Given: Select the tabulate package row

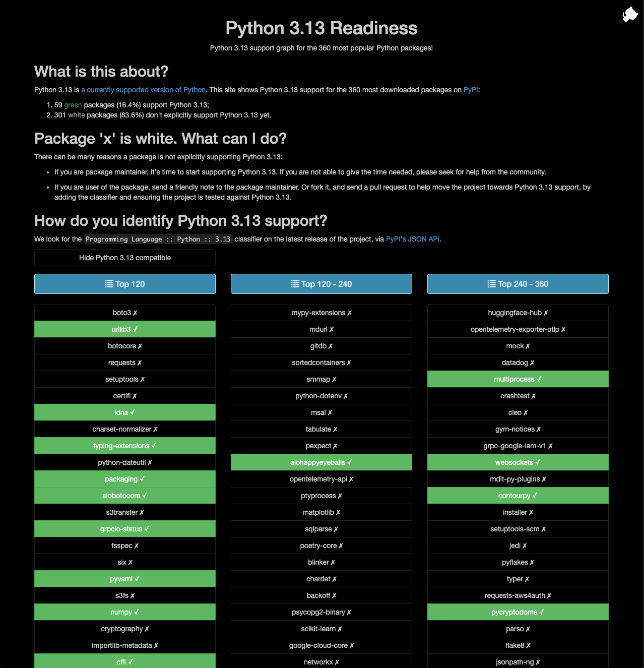Looking at the screenshot, I should point(321,429).
